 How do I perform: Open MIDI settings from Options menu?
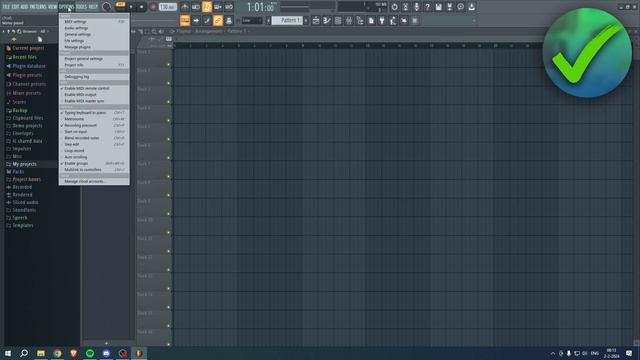pos(94,22)
